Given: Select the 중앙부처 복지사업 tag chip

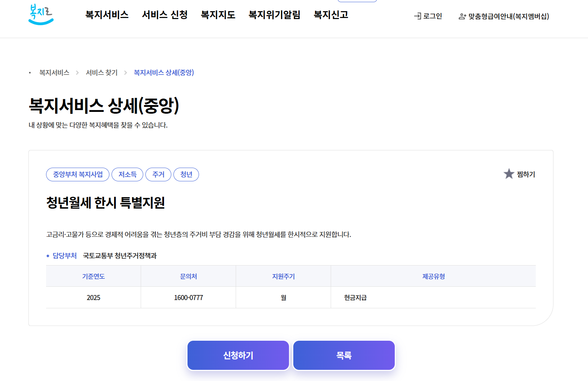Looking at the screenshot, I should click(77, 174).
